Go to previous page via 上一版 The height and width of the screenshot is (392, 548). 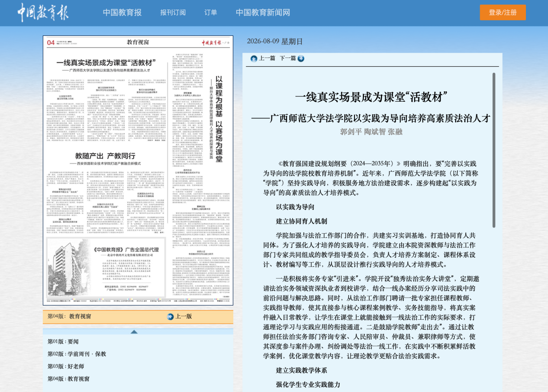click(184, 317)
